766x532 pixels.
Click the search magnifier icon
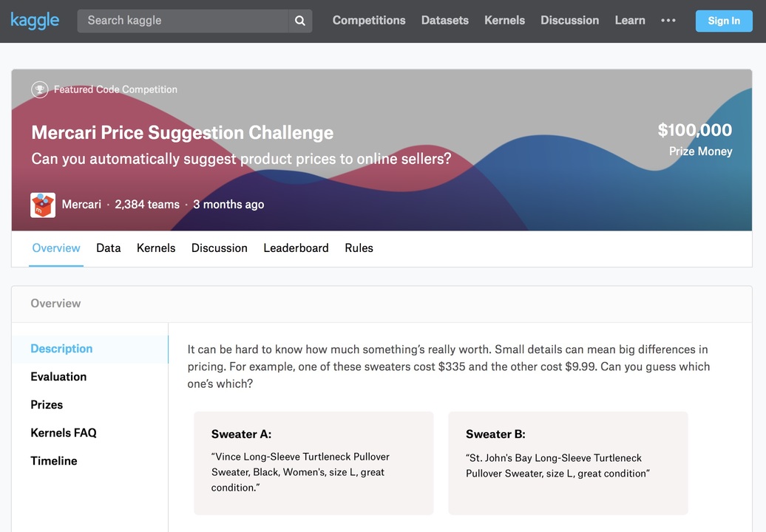click(300, 21)
